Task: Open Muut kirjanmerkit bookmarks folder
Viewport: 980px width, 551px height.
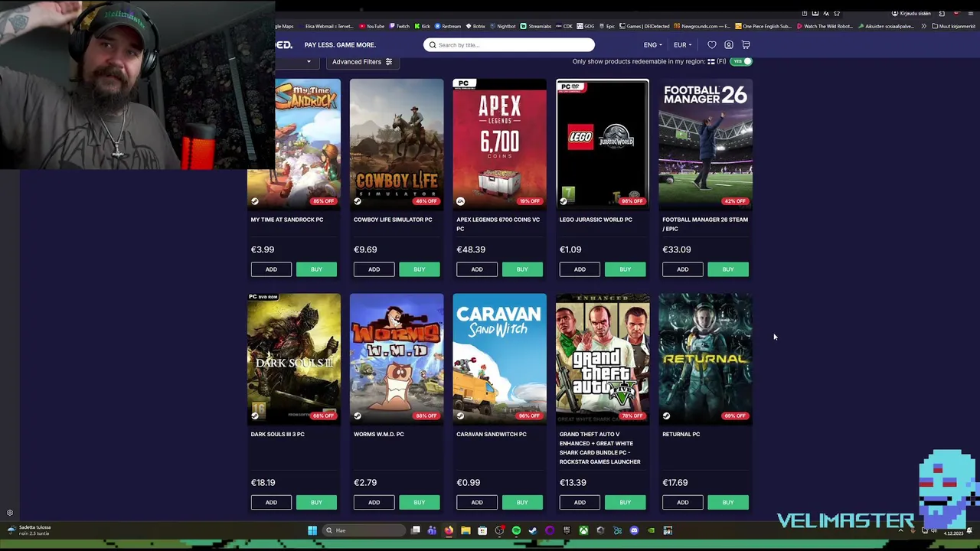Action: pyautogui.click(x=953, y=26)
